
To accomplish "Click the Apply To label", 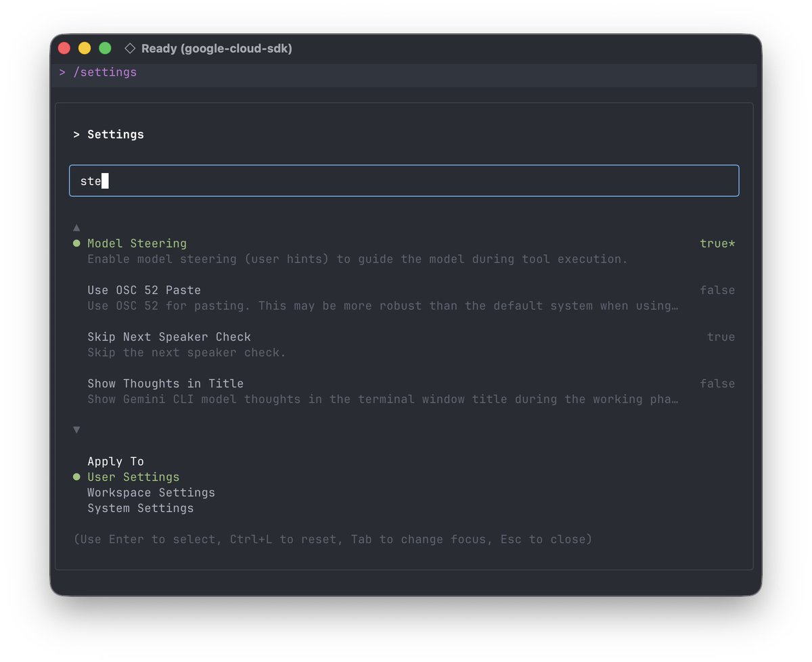I will pyautogui.click(x=116, y=461).
